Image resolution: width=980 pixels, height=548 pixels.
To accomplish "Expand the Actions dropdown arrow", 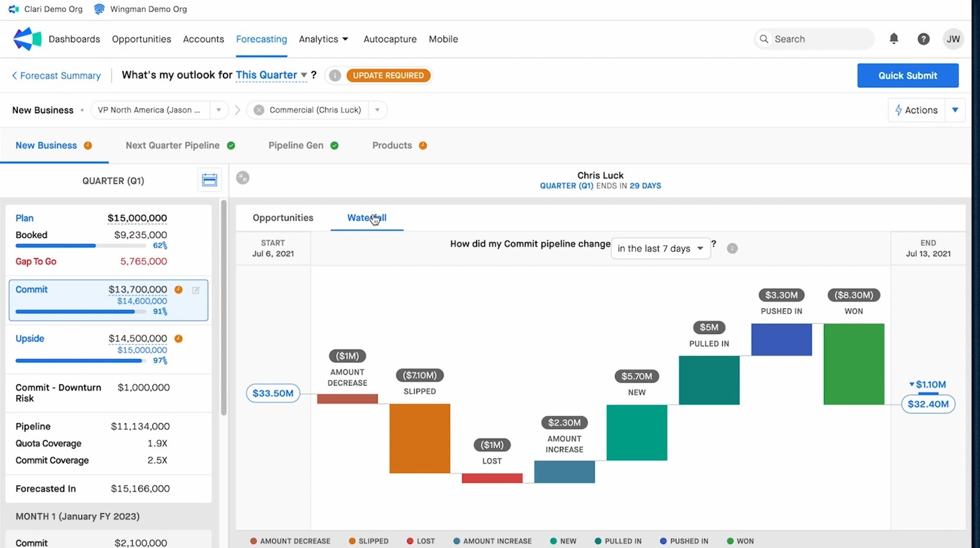I will click(x=955, y=110).
